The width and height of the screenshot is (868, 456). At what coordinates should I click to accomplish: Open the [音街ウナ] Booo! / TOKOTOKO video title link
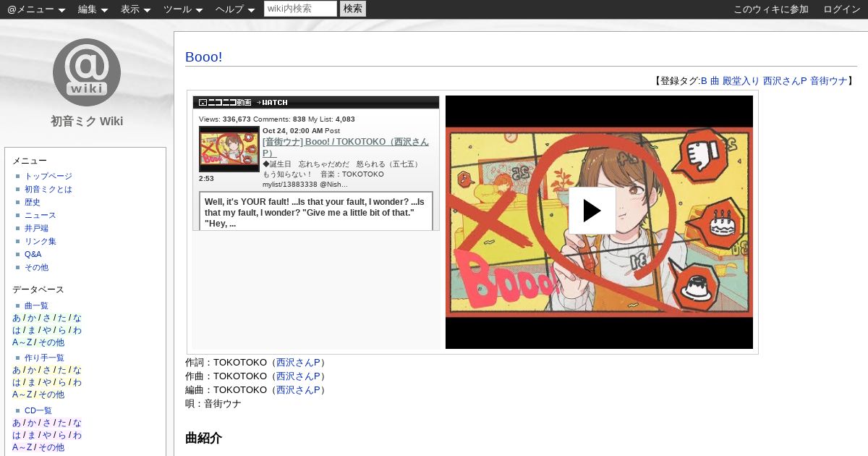(345, 147)
